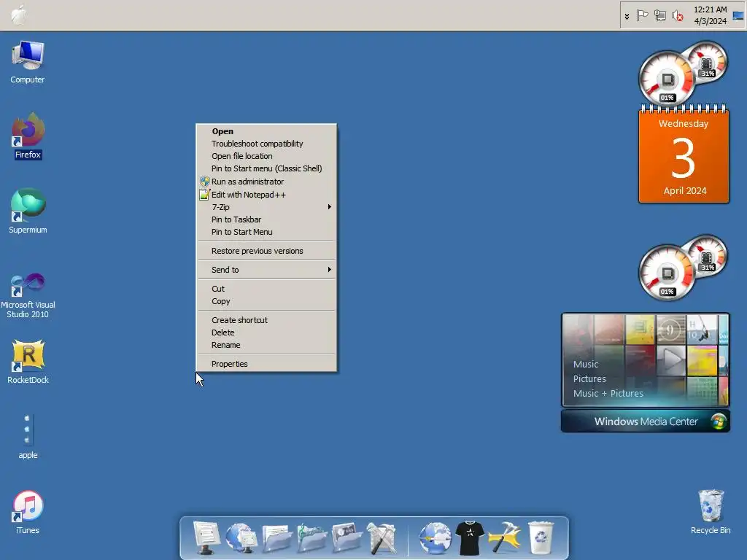Image resolution: width=747 pixels, height=560 pixels.
Task: Click the CPU meter gadget below the calendar
Action: [x=682, y=267]
